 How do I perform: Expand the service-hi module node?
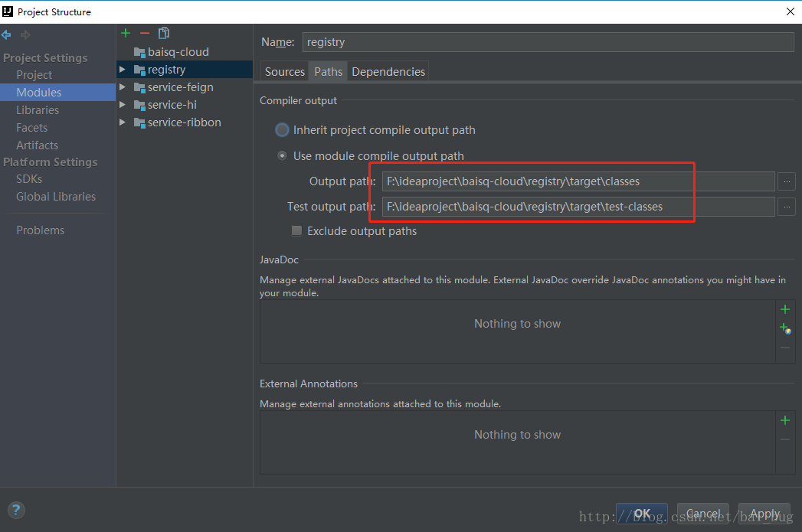point(123,104)
